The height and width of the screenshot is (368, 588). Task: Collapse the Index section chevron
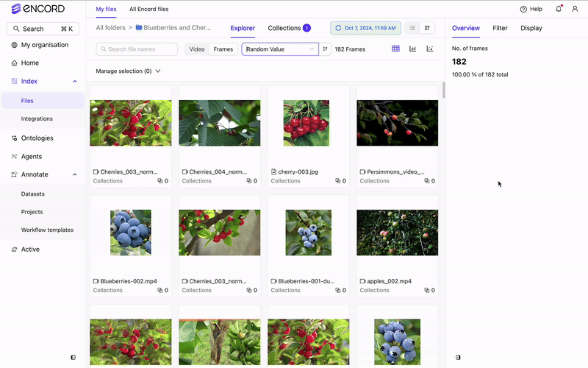coord(75,81)
